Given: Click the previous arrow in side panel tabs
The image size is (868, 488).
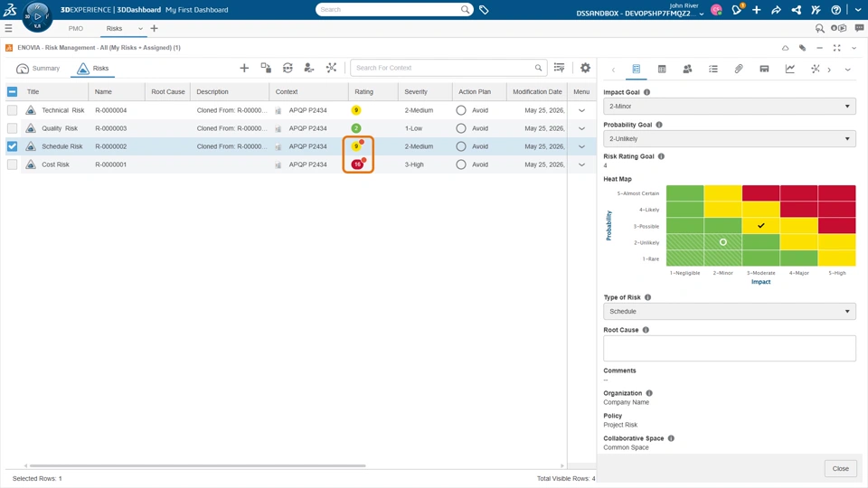Looking at the screenshot, I should (613, 70).
